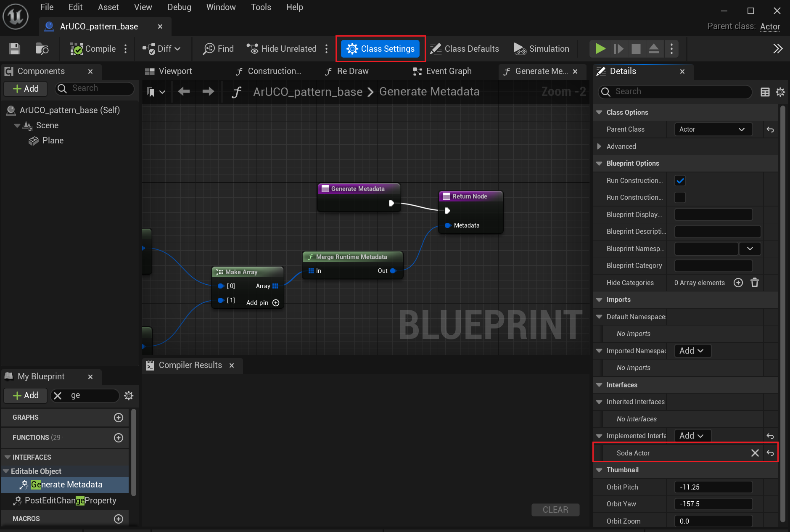Open the Imported Namespaces Add dropdown
This screenshot has height=532, width=790.
[x=692, y=351]
